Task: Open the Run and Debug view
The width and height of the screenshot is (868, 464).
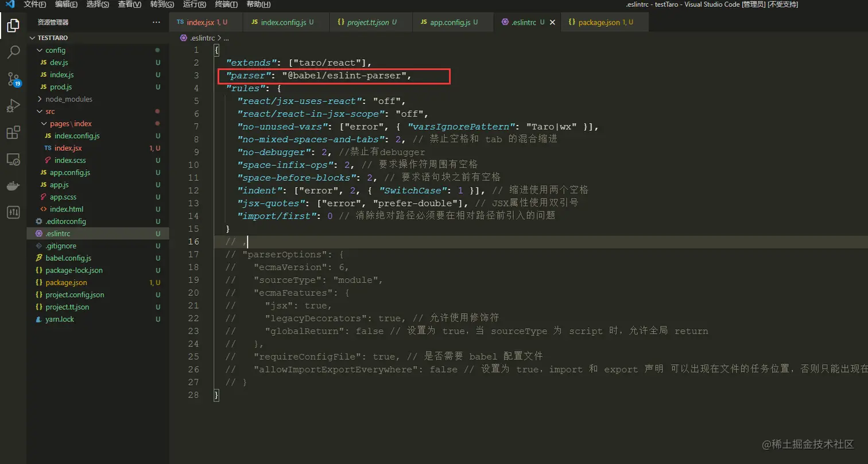Action: click(x=13, y=106)
